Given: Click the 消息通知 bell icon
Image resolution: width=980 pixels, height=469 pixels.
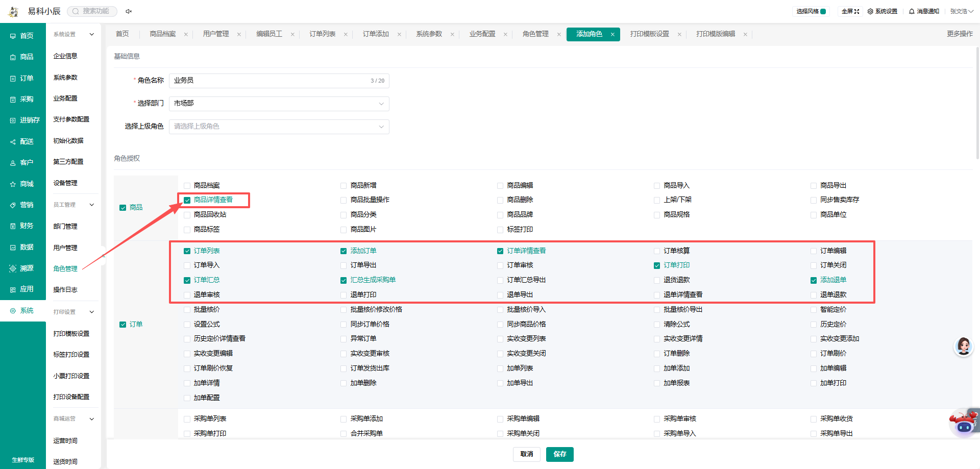Looking at the screenshot, I should tap(912, 11).
